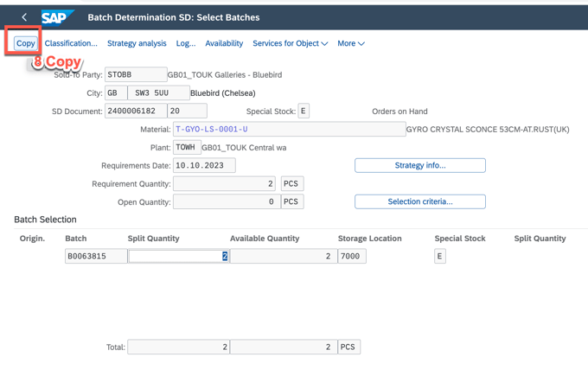Select the Batch field B0063815

click(x=96, y=256)
